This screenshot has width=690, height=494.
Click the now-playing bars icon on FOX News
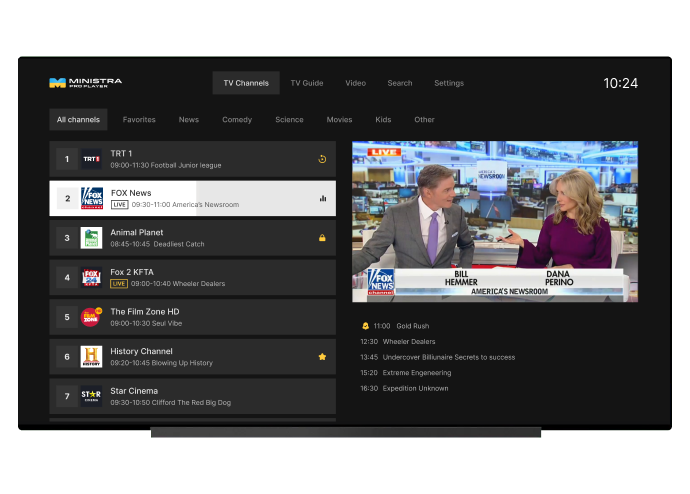coord(323,198)
